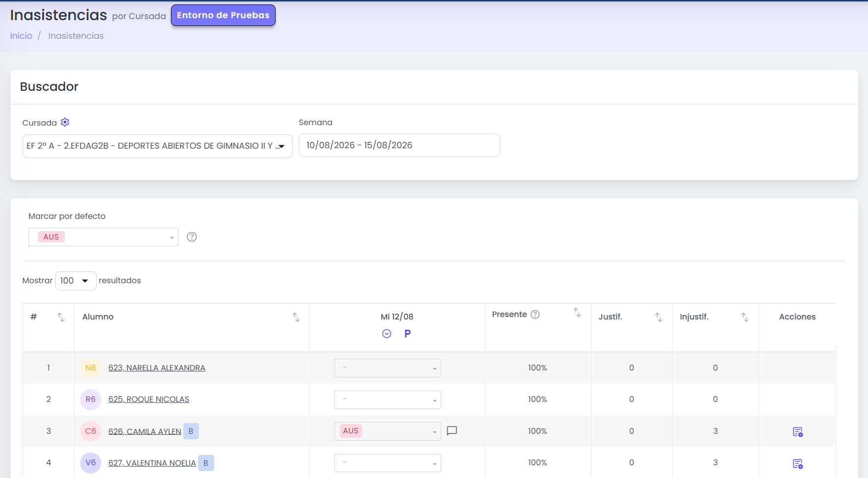The image size is (868, 478).
Task: Click the help icon beside Marcar por defecto
Action: tap(192, 237)
